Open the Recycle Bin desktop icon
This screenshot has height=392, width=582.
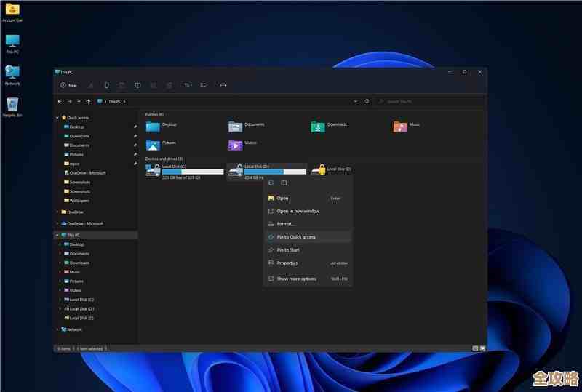click(x=12, y=106)
